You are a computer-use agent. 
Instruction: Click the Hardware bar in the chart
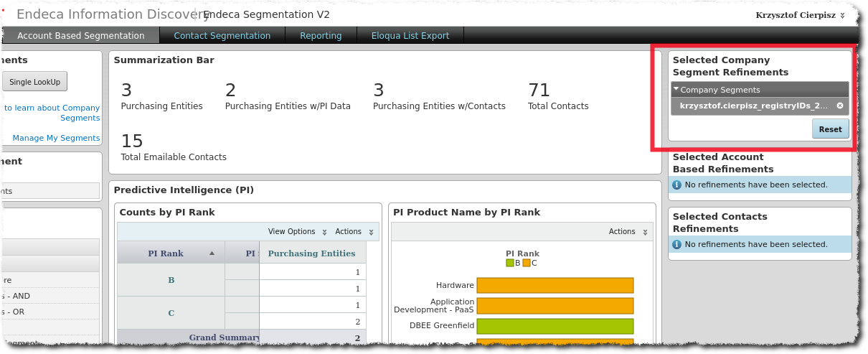pos(555,286)
